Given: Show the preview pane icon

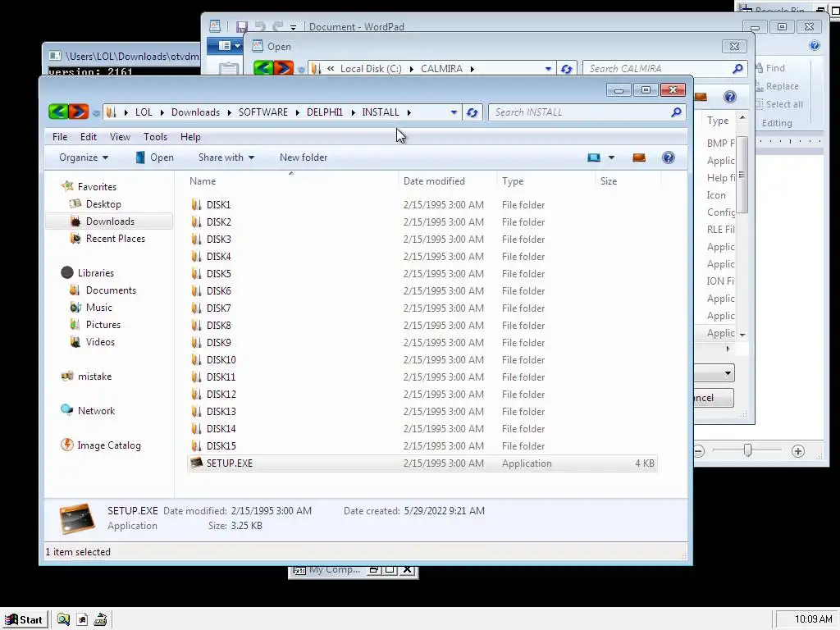Looking at the screenshot, I should (638, 157).
